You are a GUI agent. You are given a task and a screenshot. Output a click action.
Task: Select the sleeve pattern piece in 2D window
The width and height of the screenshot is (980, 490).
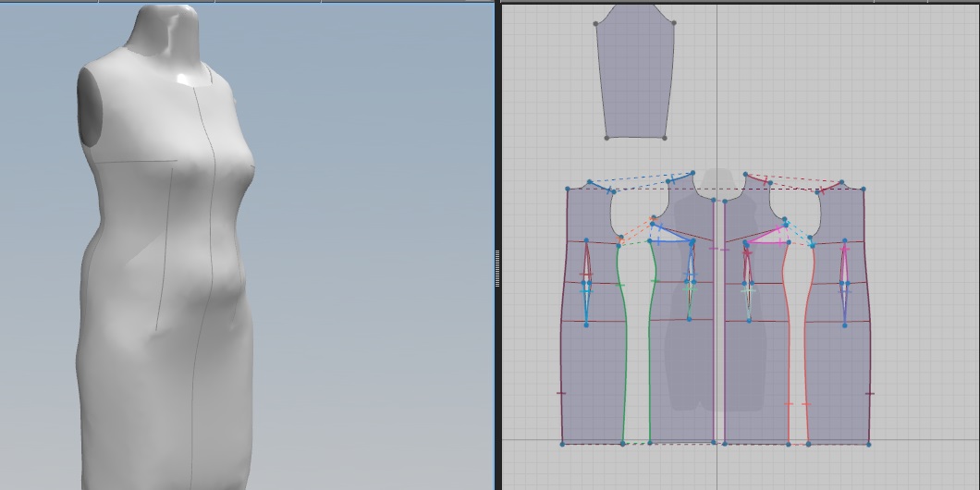[x=635, y=75]
